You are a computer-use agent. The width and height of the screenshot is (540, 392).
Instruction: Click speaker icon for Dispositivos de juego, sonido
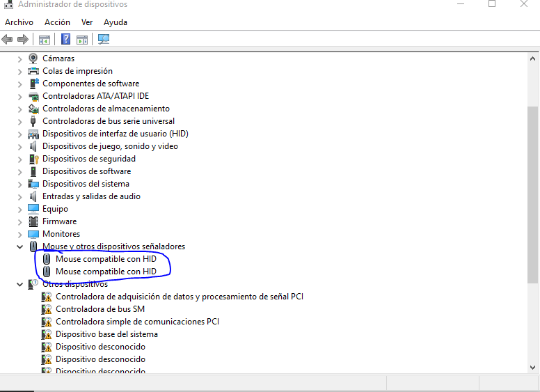click(33, 146)
